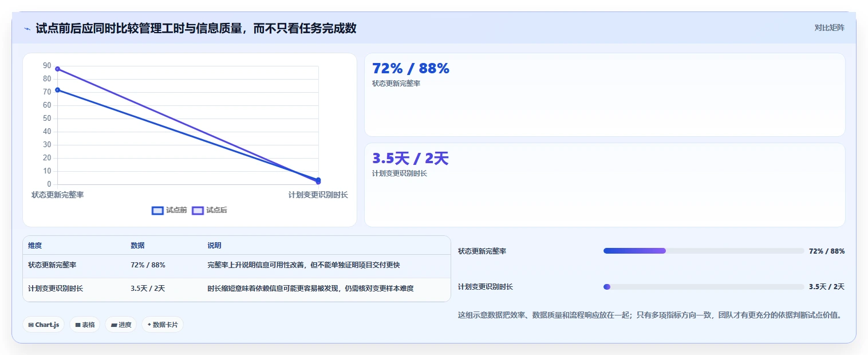Click table cell 状态更新完整率 in 维度 column
Viewport: 868px width, 355px height.
52,265
